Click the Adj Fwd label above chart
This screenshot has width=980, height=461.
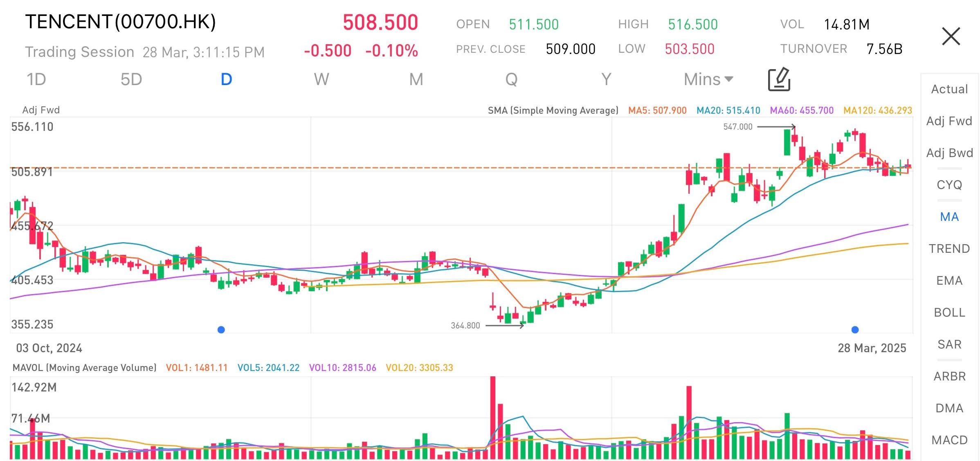[x=41, y=110]
